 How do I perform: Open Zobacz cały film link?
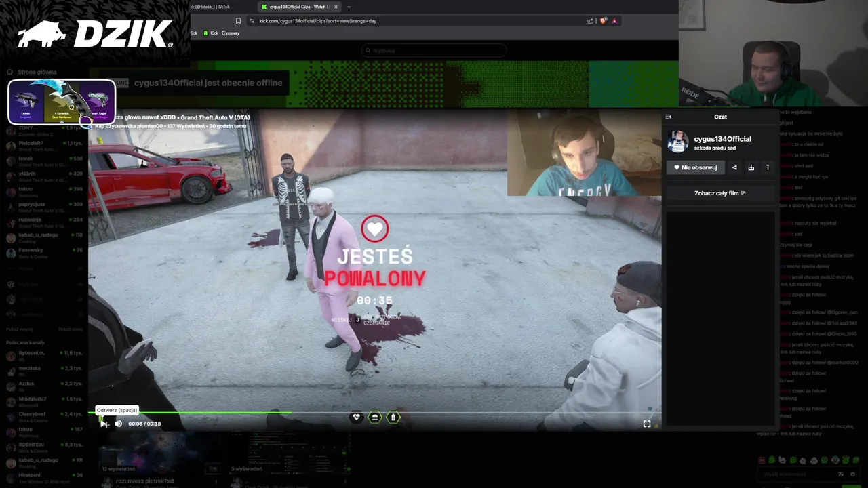click(720, 193)
